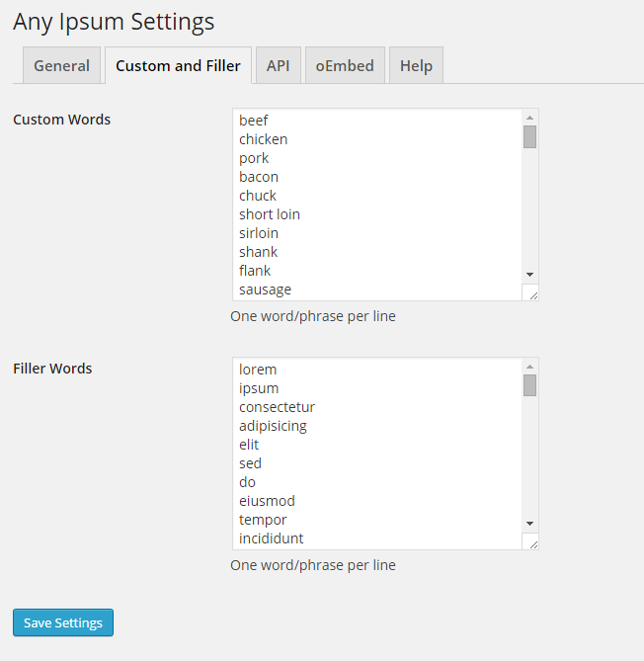Click the word 'sirloin' in Custom Words
Screen dimensions: 644x661
point(259,233)
